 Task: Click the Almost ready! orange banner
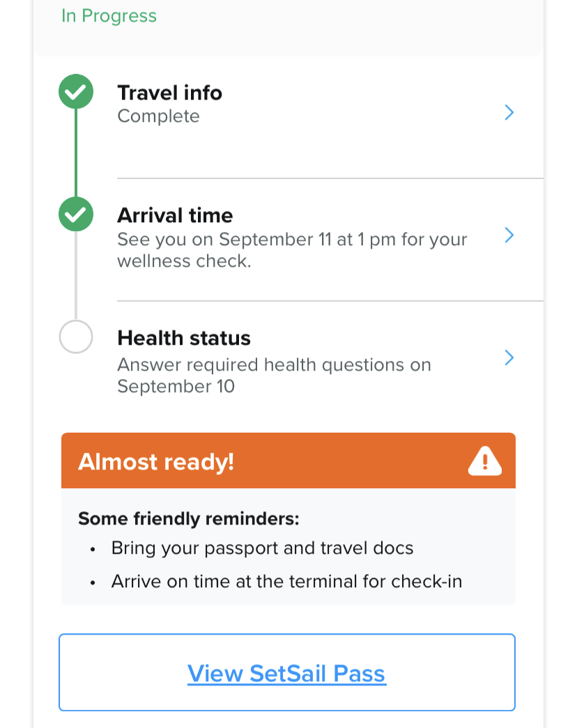(288, 460)
